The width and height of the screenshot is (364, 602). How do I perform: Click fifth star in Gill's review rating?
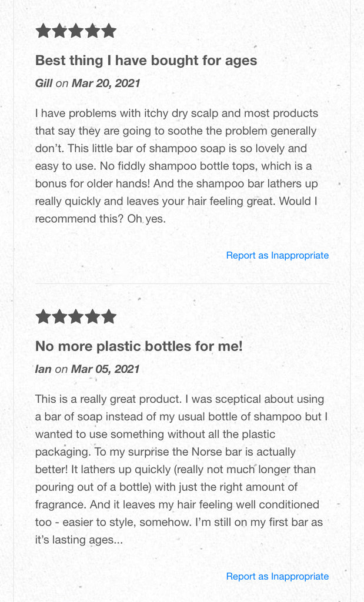coord(109,31)
